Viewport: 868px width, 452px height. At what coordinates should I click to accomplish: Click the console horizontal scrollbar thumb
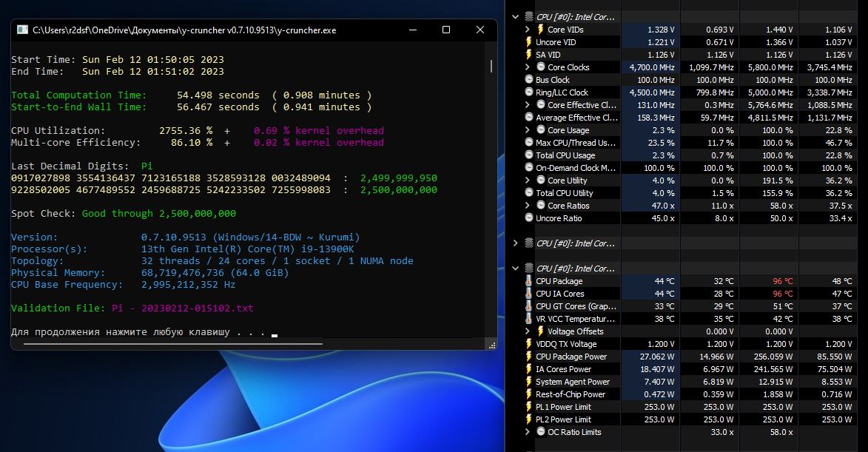pos(173,343)
